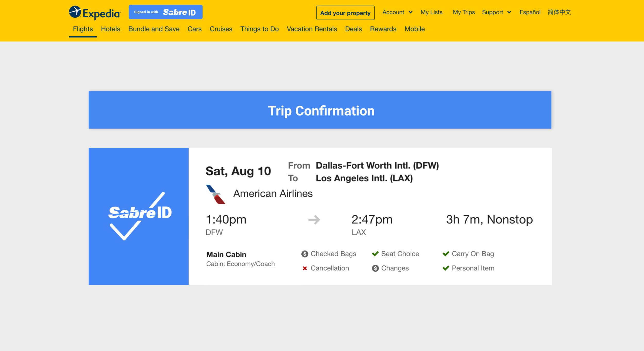Click the Personal Item green checkmark
The width and height of the screenshot is (644, 351).
coord(446,268)
